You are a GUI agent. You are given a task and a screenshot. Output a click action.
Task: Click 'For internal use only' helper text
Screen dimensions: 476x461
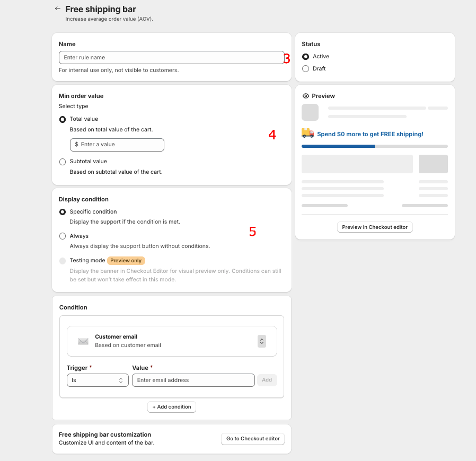coord(119,70)
